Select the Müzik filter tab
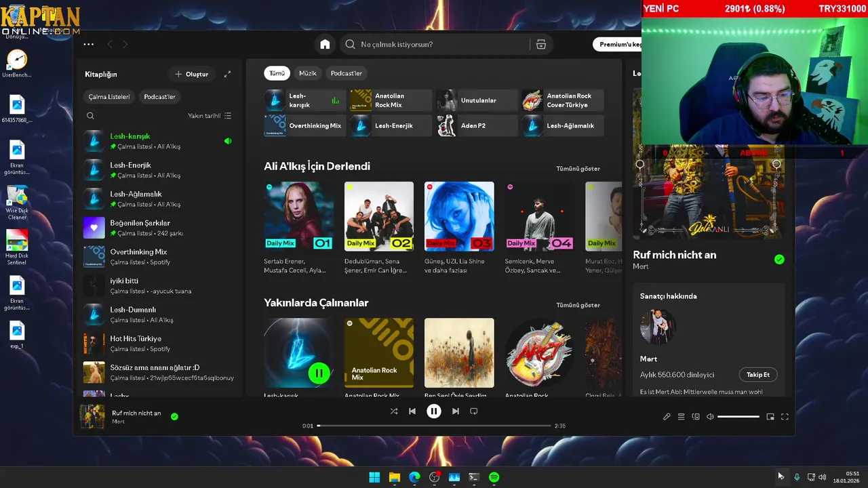Screen dimensions: 868x488 click(x=308, y=73)
